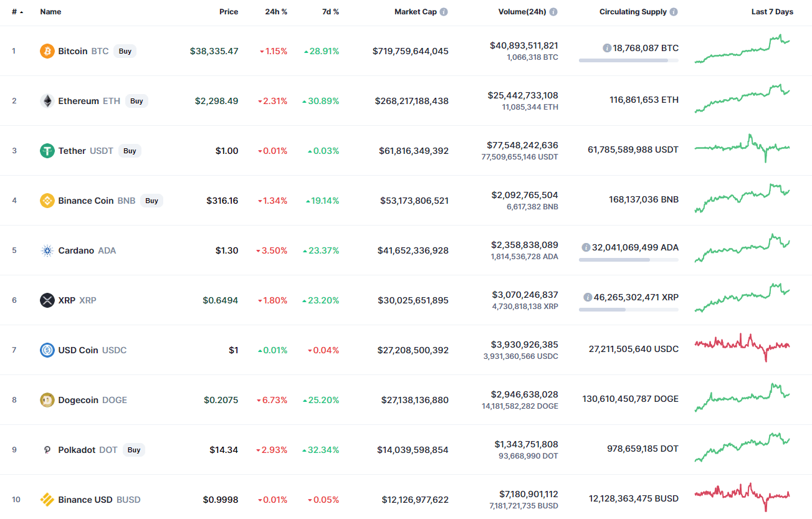
Task: Click the Dogecoin logo icon
Action: [x=47, y=400]
